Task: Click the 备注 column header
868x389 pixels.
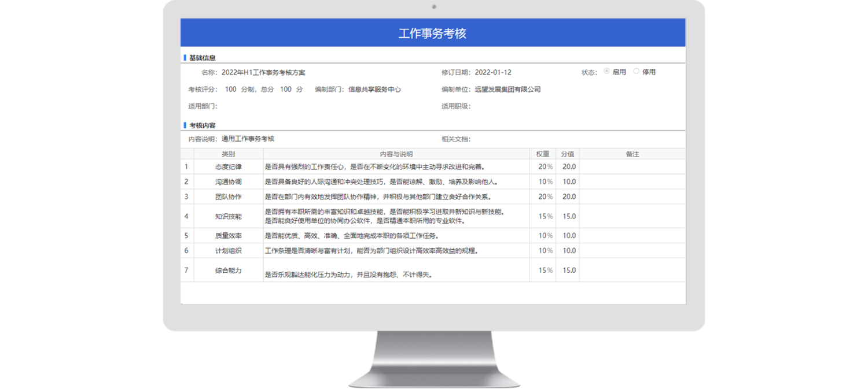Action: click(x=632, y=154)
